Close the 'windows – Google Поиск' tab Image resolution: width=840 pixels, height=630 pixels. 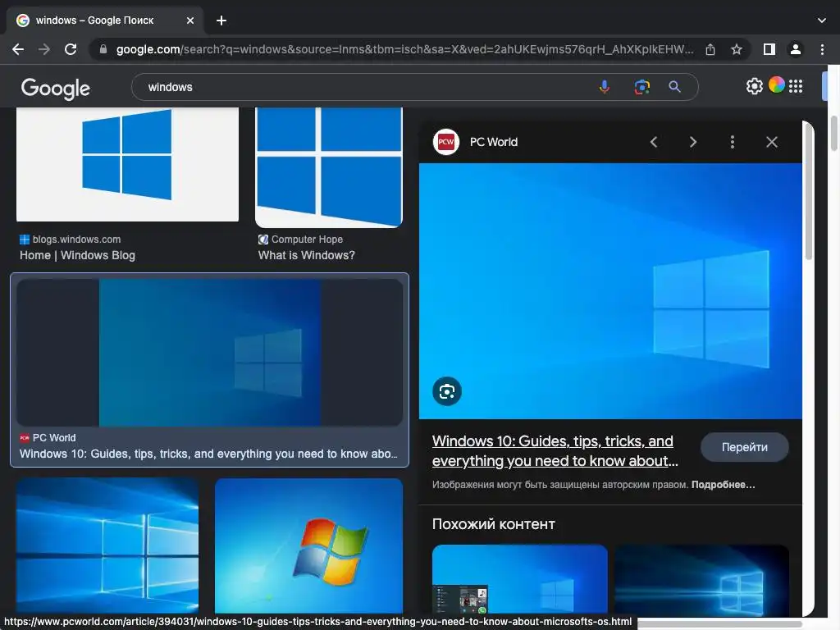189,21
